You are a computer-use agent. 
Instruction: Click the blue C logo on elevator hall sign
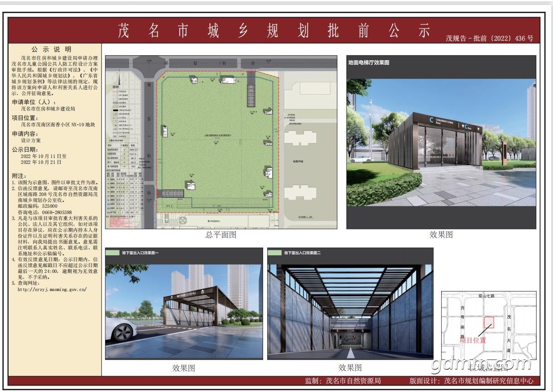click(x=432, y=120)
